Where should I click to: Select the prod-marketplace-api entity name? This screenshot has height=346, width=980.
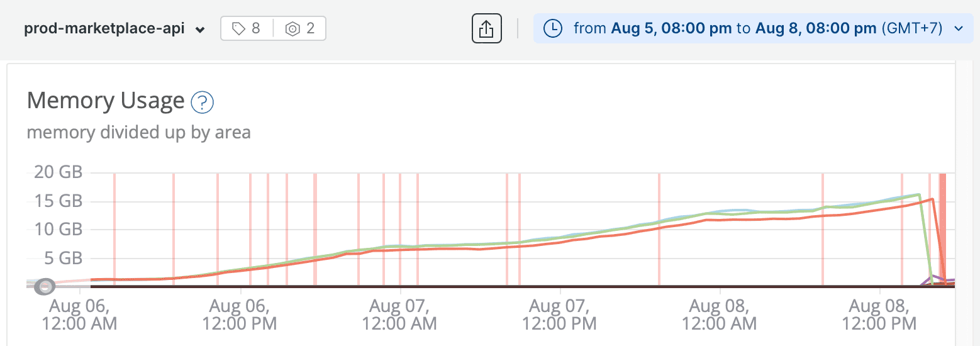pyautogui.click(x=104, y=29)
